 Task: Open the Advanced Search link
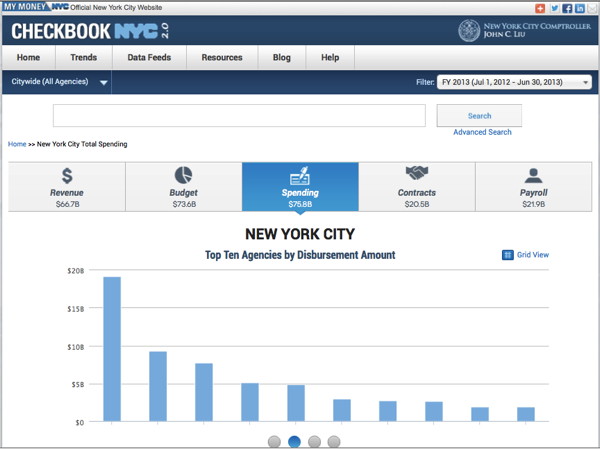click(482, 132)
